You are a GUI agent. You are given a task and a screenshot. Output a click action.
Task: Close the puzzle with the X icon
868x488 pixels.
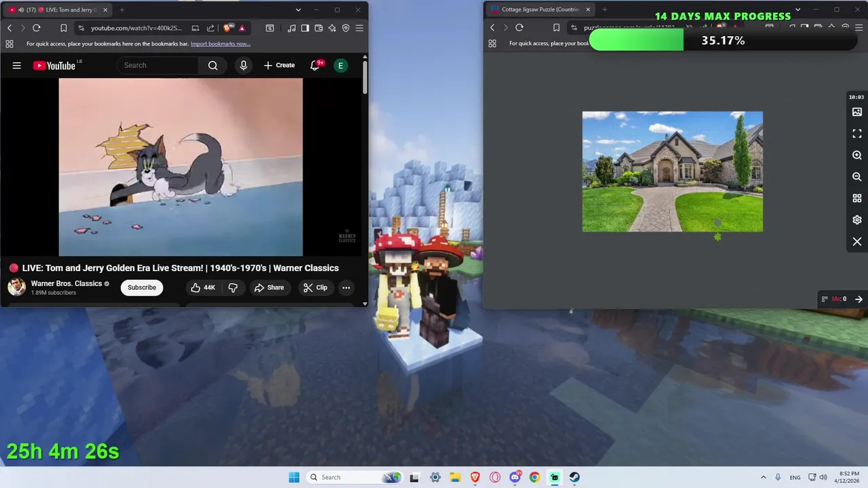click(x=857, y=242)
